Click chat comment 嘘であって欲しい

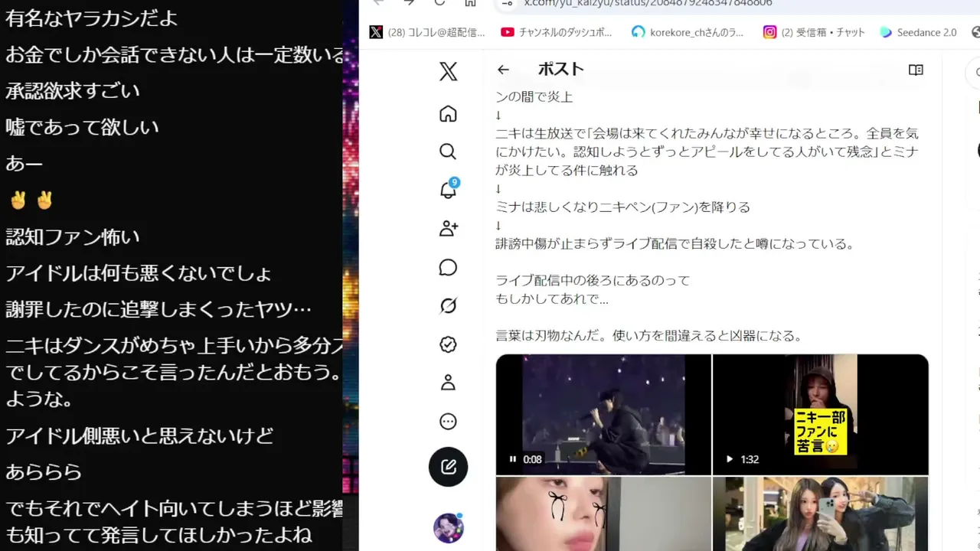[x=82, y=127]
